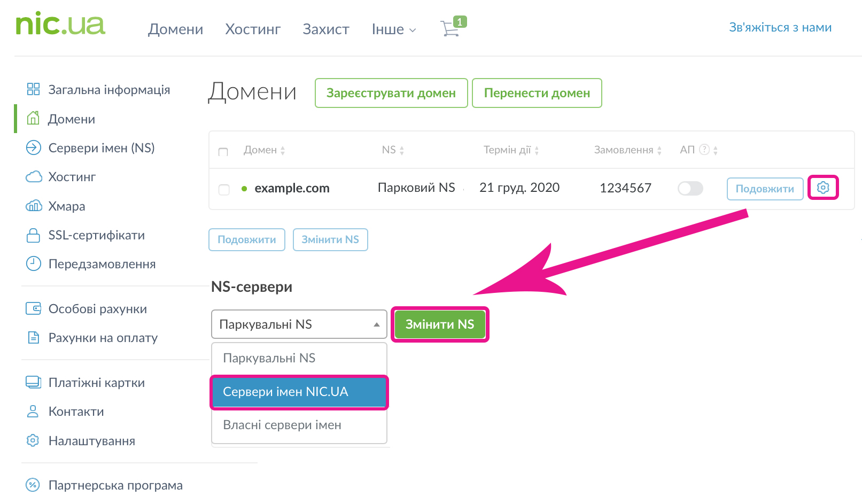Viewport: 862px width, 504px height.
Task: Open Хмара in the sidebar
Action: [66, 206]
